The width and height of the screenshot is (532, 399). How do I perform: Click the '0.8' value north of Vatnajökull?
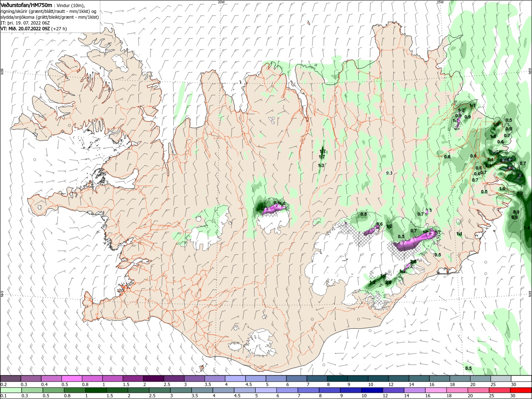click(x=364, y=214)
